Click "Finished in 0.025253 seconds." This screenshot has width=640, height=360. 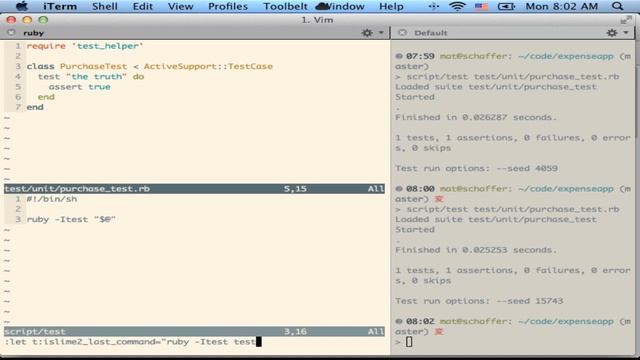click(x=476, y=250)
